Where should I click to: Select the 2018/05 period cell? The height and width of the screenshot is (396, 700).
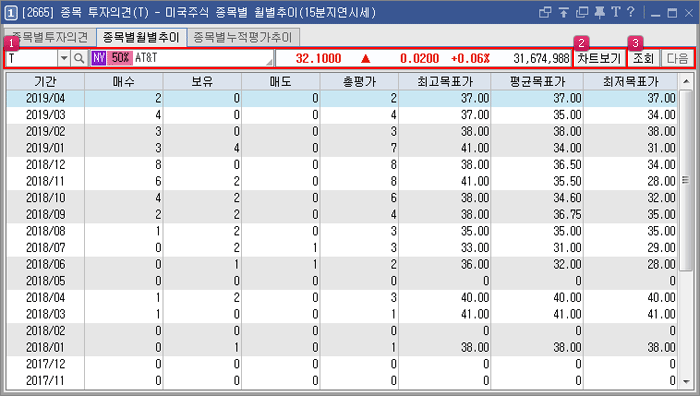pyautogui.click(x=46, y=281)
